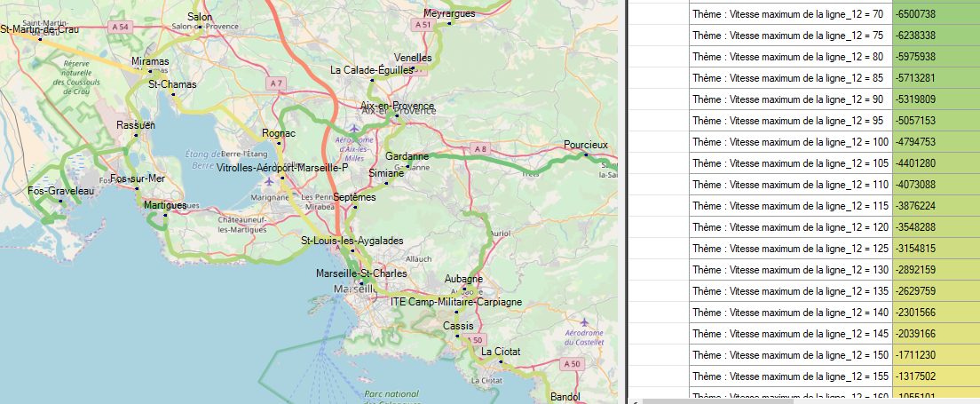Choose the Meyrargues station point
This screenshot has width=980, height=404.
[449, 23]
